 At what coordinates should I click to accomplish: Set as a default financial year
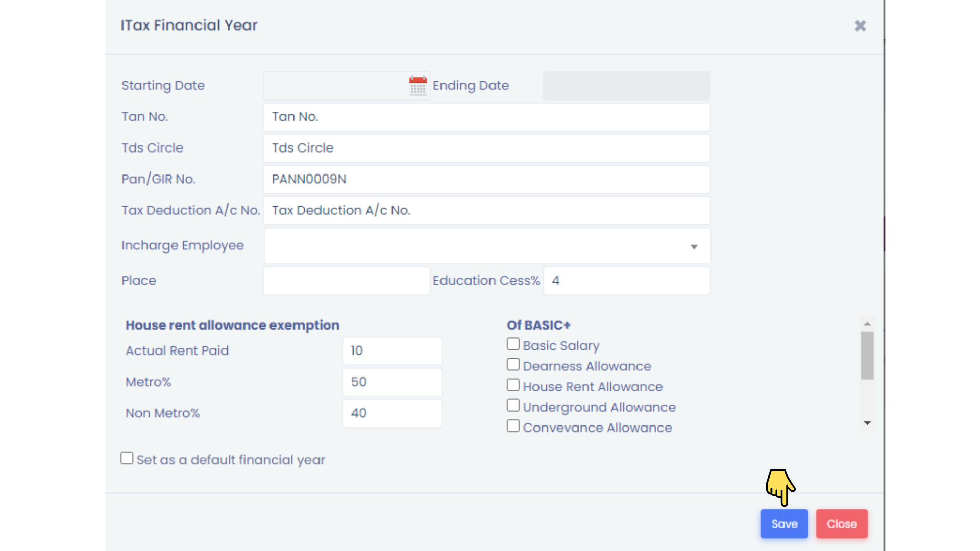127,458
